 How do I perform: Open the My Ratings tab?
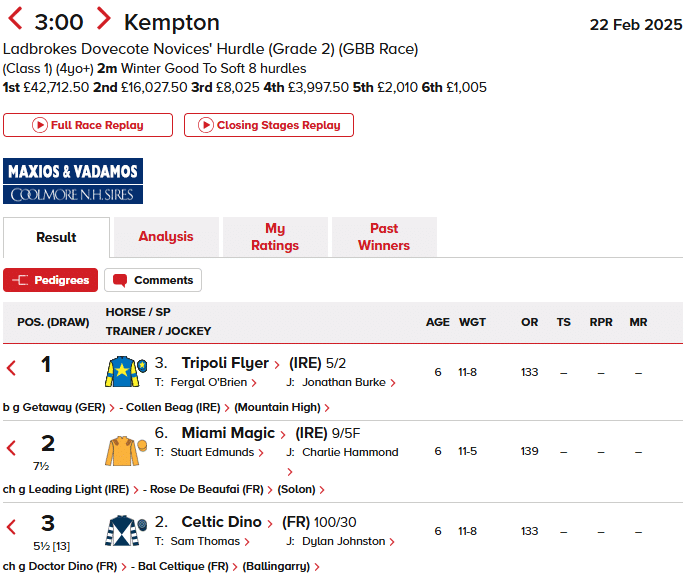click(275, 237)
